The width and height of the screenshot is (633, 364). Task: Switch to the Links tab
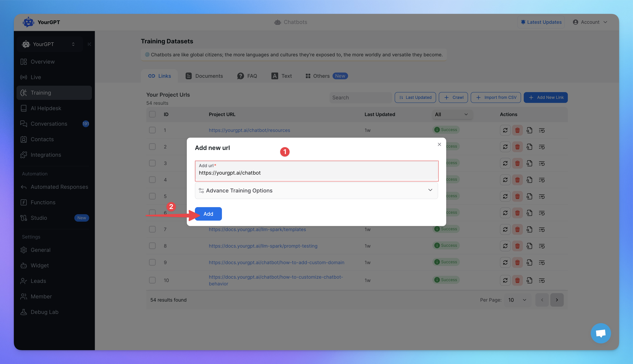[x=159, y=76]
